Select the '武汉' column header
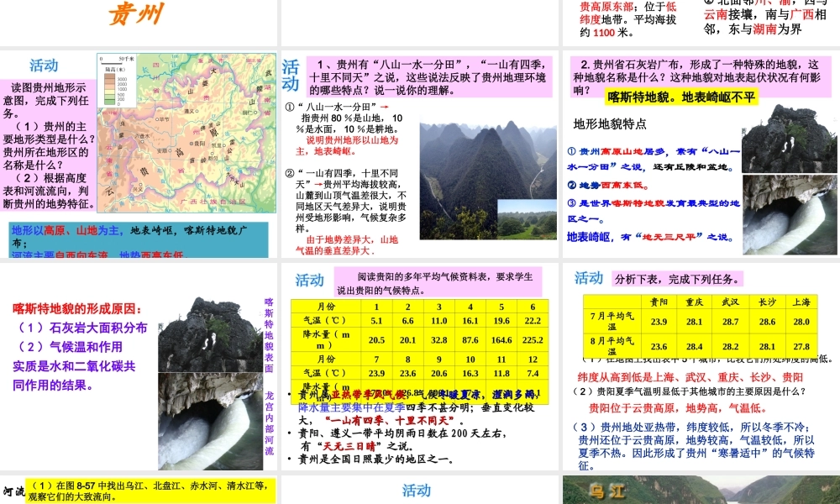Screen dimensions: 840x504 coord(730,302)
